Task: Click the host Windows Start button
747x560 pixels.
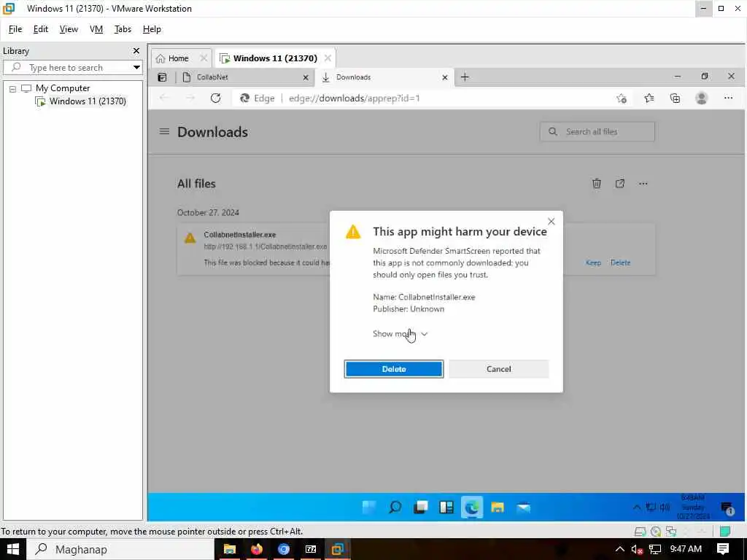Action: tap(12, 549)
